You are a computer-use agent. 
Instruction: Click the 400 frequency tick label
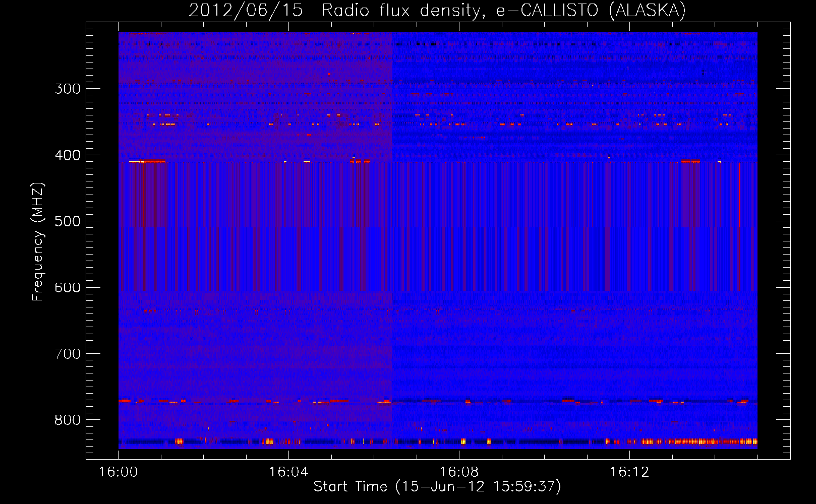click(x=68, y=155)
